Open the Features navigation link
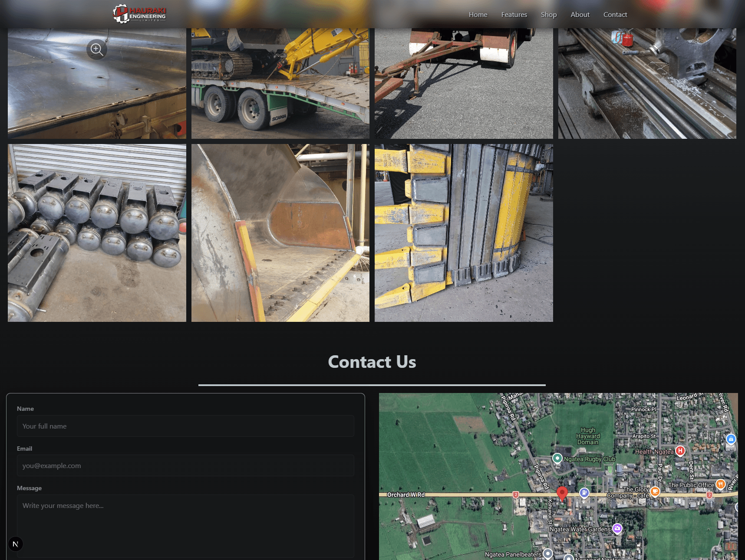 514,14
